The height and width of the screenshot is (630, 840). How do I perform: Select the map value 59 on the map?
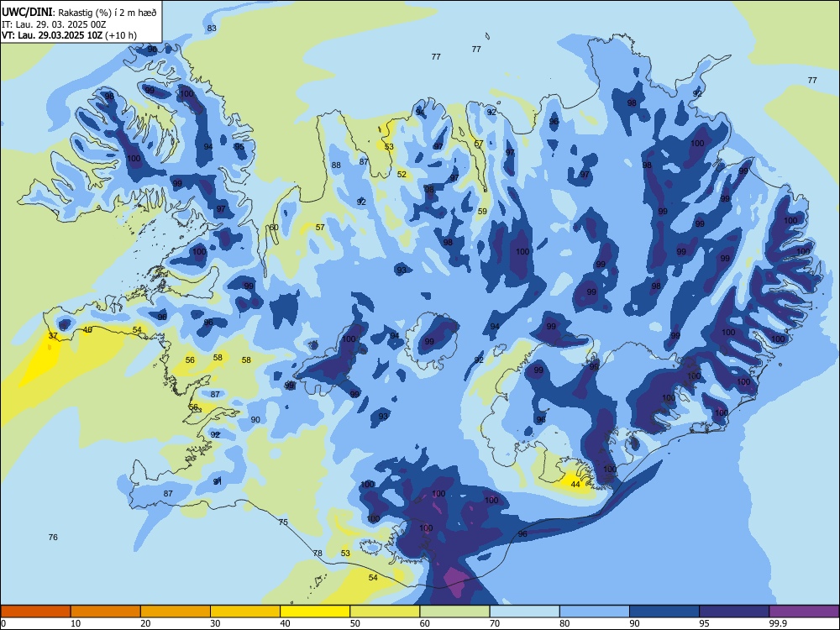(483, 211)
